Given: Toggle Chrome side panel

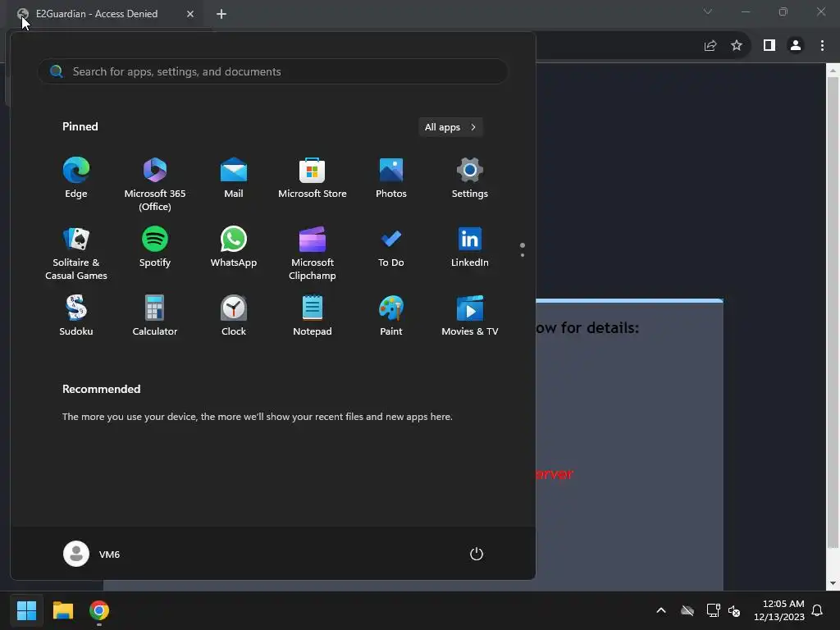Looking at the screenshot, I should coord(769,46).
